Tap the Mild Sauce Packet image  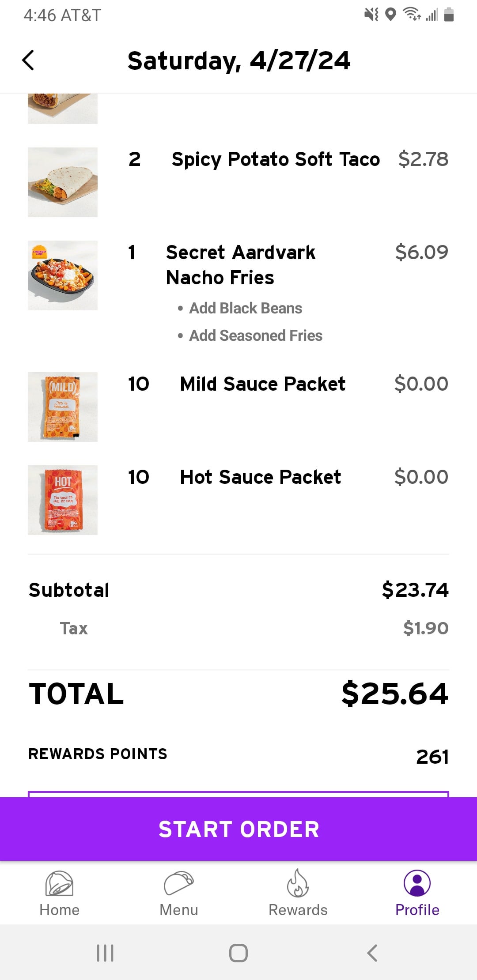63,407
